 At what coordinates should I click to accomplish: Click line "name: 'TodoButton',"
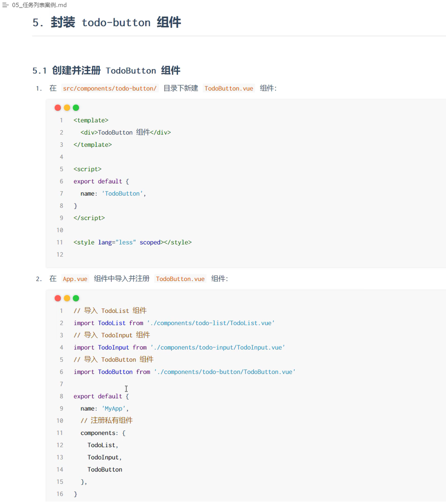pos(113,194)
